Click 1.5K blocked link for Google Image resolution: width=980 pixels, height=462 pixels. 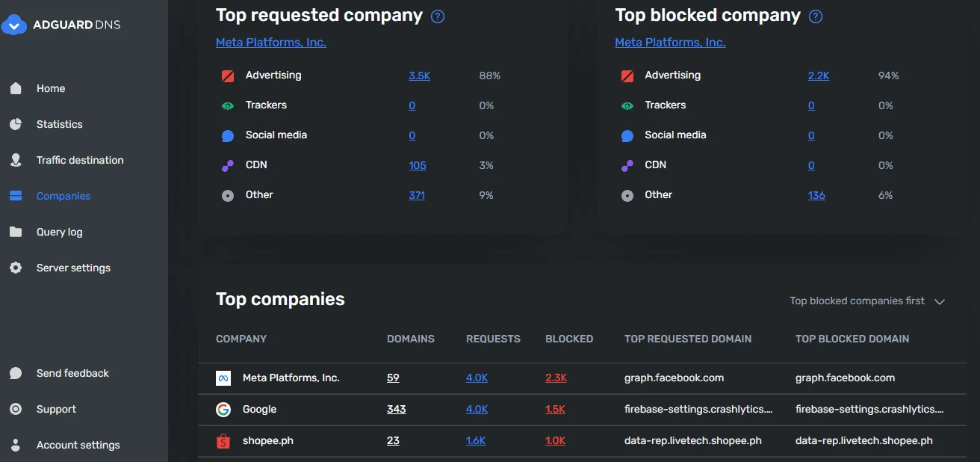[x=556, y=410]
